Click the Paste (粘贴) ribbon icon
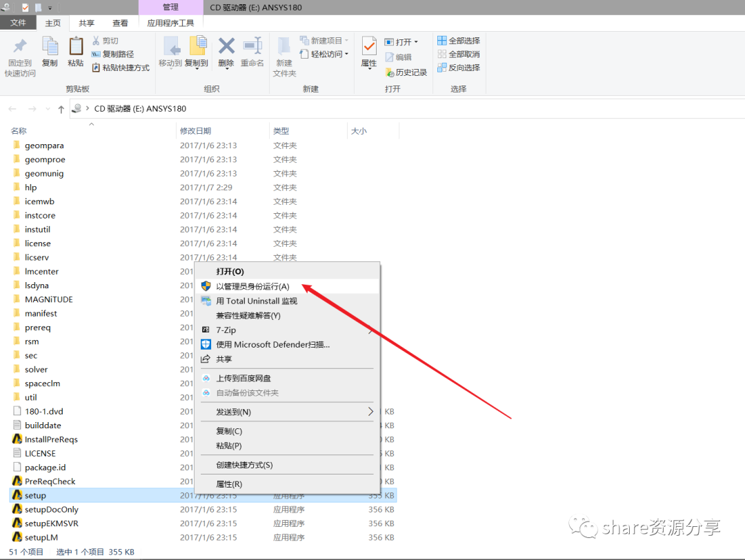Image resolution: width=745 pixels, height=560 pixels. pyautogui.click(x=76, y=46)
